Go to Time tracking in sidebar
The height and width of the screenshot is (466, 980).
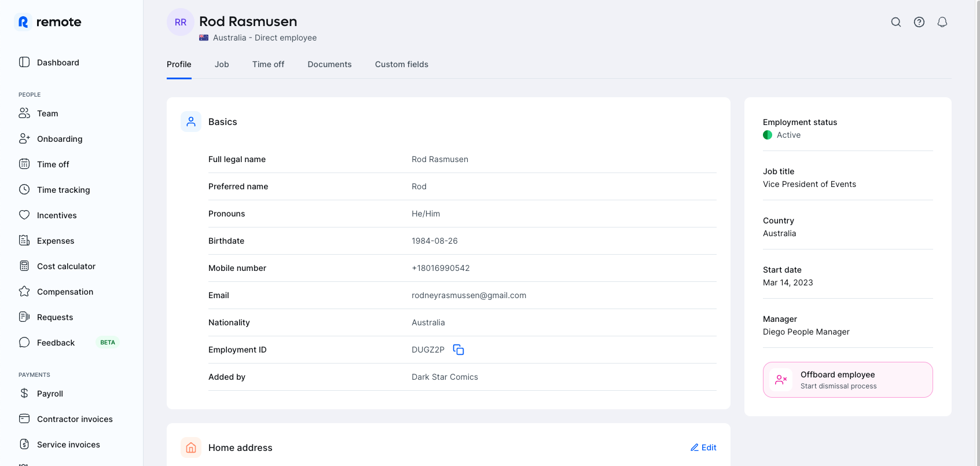coord(63,190)
